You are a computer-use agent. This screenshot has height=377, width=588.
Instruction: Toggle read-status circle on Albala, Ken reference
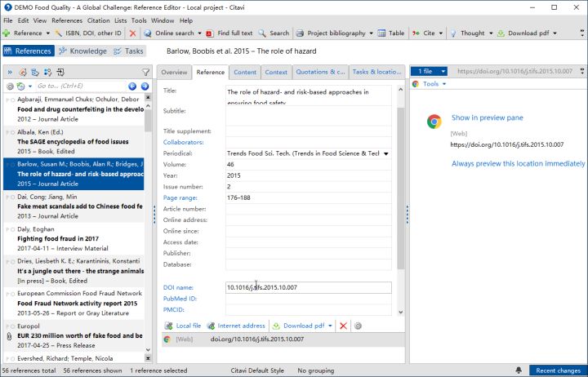(x=13, y=132)
